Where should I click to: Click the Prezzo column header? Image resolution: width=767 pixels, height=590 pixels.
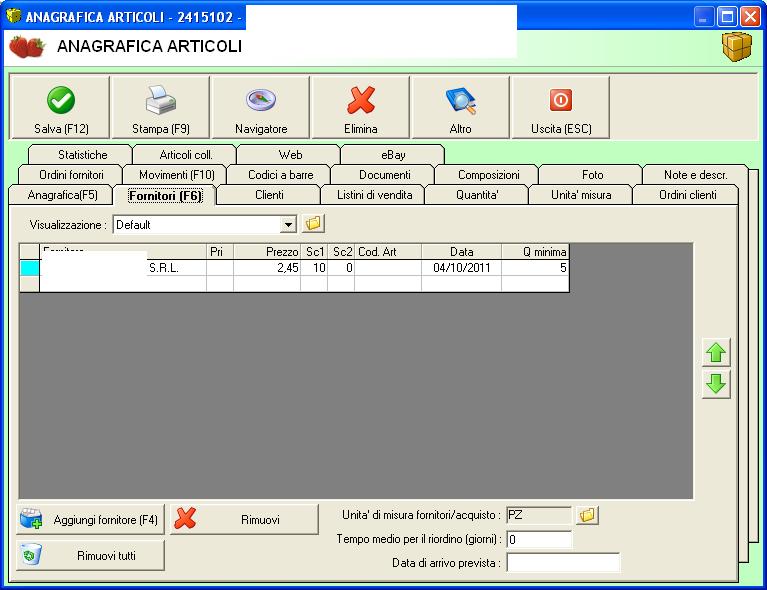point(267,251)
